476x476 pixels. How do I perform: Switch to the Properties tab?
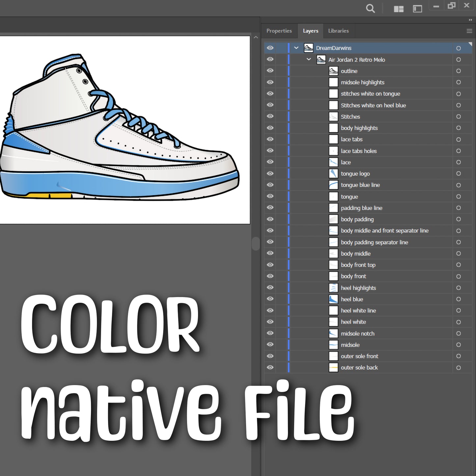click(279, 31)
